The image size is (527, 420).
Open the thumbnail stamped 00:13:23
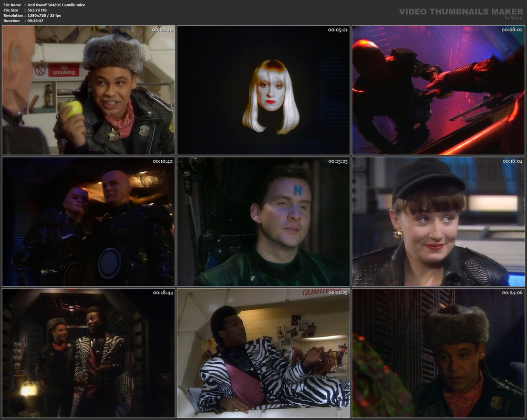[x=264, y=222]
